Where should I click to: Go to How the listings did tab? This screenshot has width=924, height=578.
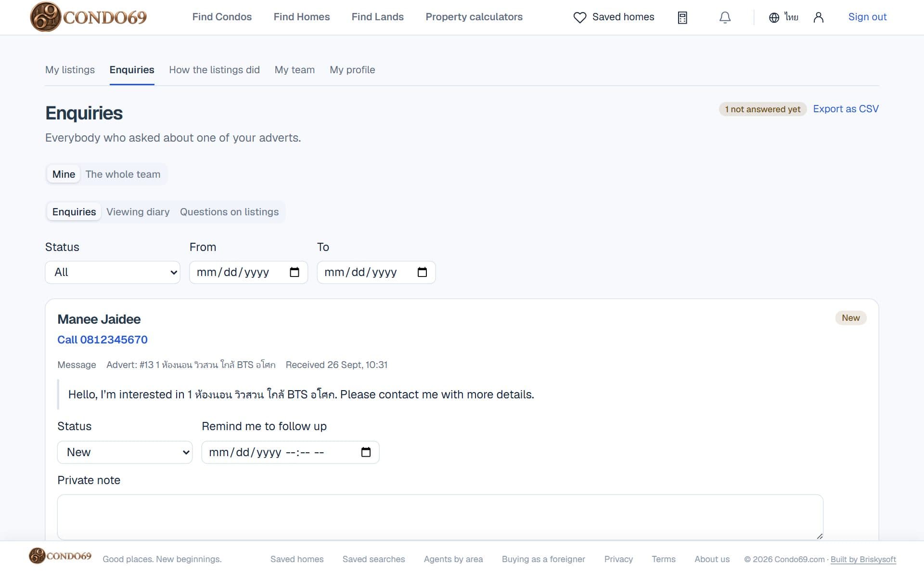click(214, 70)
